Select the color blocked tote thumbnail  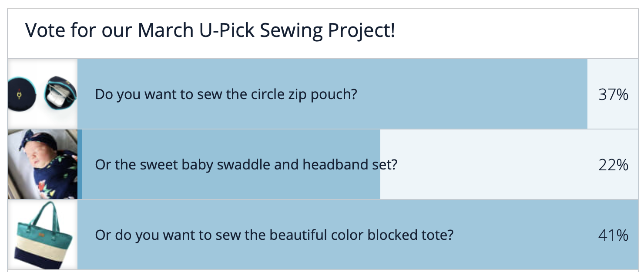coord(43,235)
